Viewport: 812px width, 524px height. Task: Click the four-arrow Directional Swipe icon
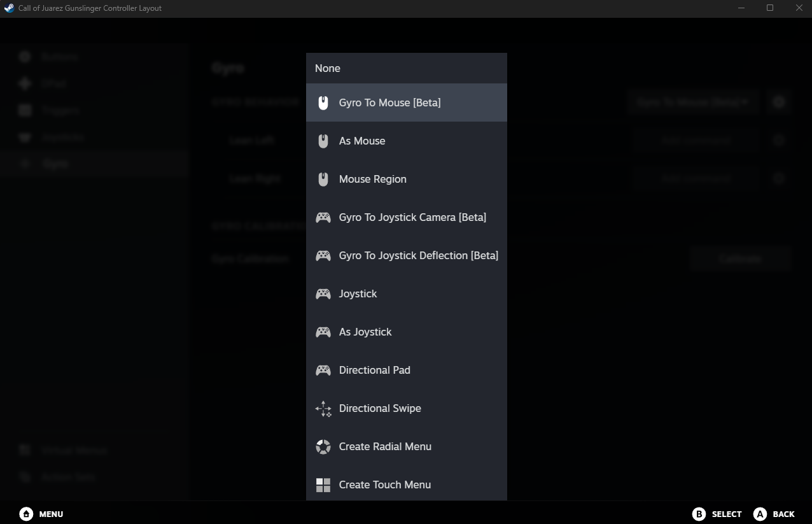point(323,408)
